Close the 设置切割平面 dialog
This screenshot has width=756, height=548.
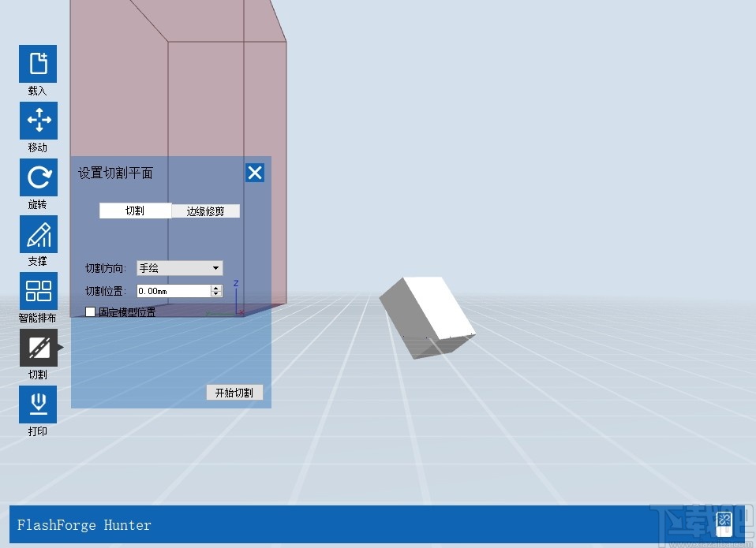(x=254, y=172)
